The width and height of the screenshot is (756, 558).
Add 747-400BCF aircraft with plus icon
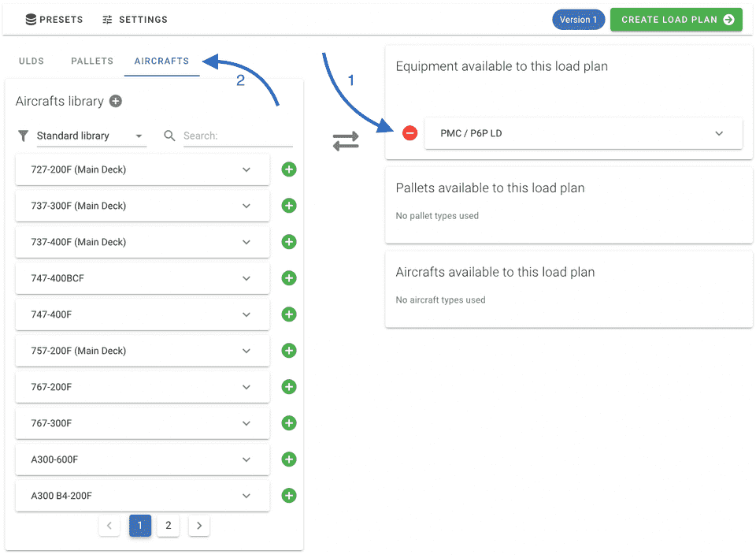pyautogui.click(x=289, y=278)
